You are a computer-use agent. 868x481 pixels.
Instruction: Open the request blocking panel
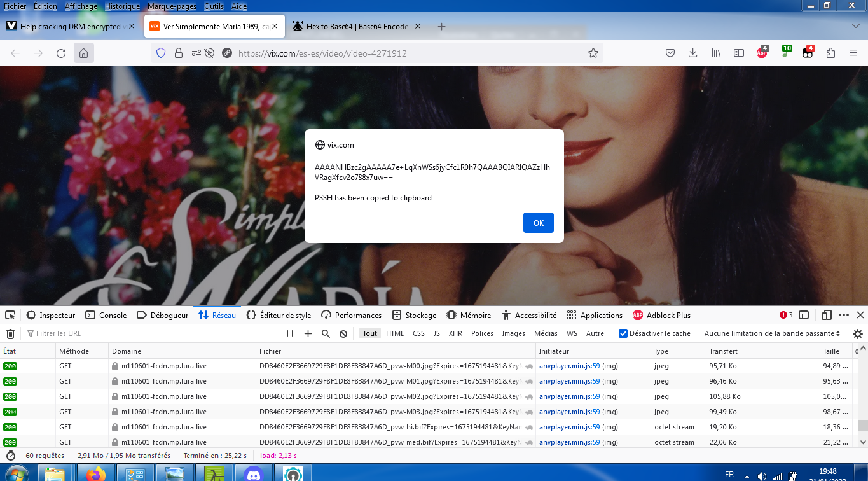pyautogui.click(x=343, y=333)
